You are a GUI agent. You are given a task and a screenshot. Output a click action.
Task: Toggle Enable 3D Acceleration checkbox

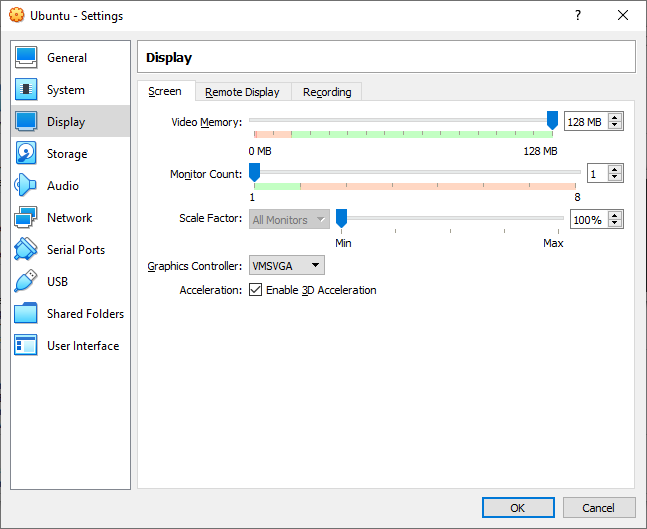click(x=255, y=290)
